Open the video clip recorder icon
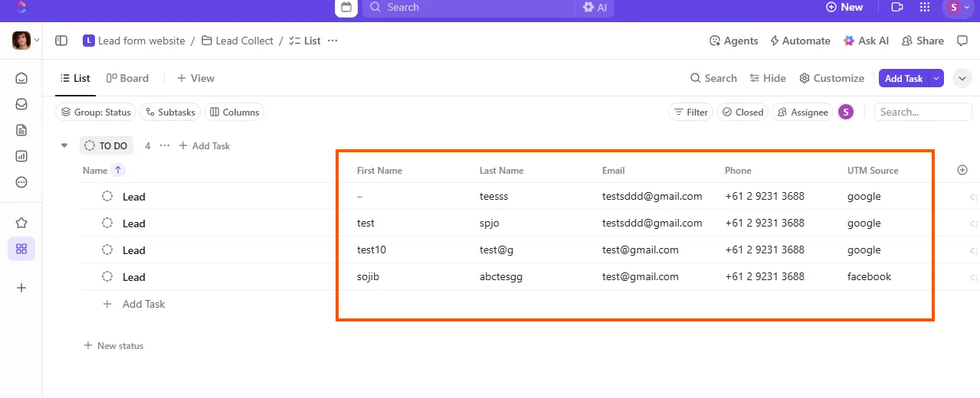 (x=897, y=7)
